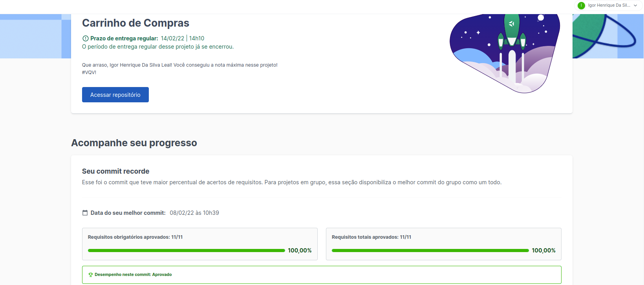Click the green user avatar icon
The width and height of the screenshot is (644, 285).
coord(581,5)
